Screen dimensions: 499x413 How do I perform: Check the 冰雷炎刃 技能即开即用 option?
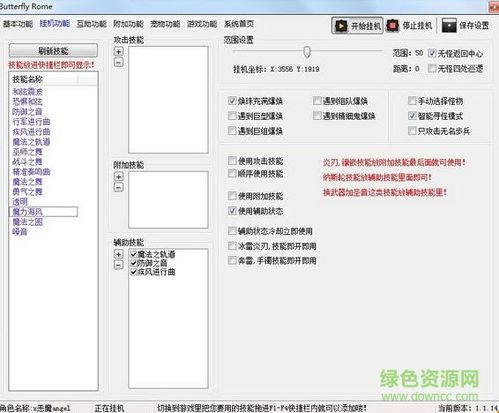click(232, 246)
